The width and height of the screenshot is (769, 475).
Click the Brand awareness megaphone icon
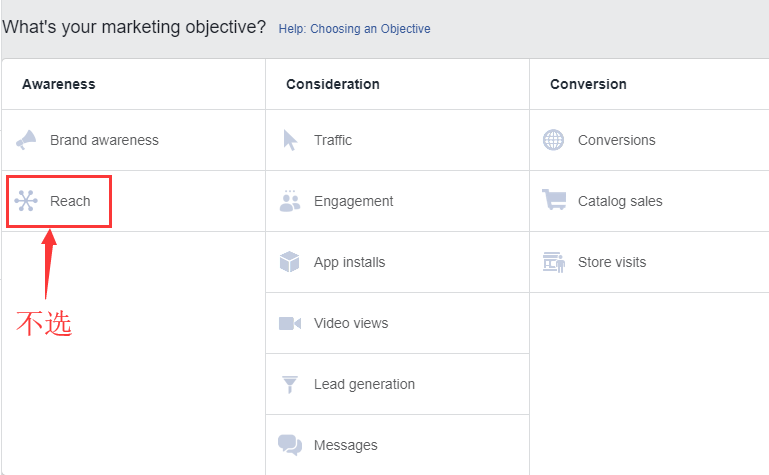[x=26, y=140]
